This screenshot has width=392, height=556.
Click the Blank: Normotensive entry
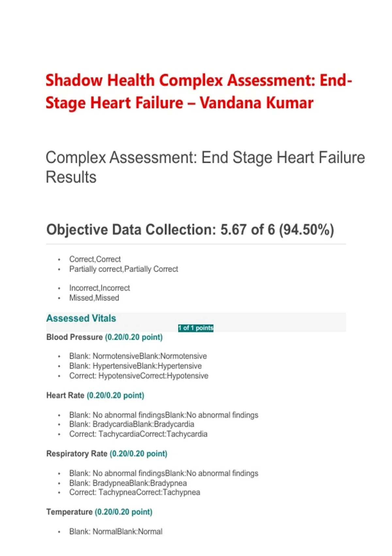click(x=138, y=356)
